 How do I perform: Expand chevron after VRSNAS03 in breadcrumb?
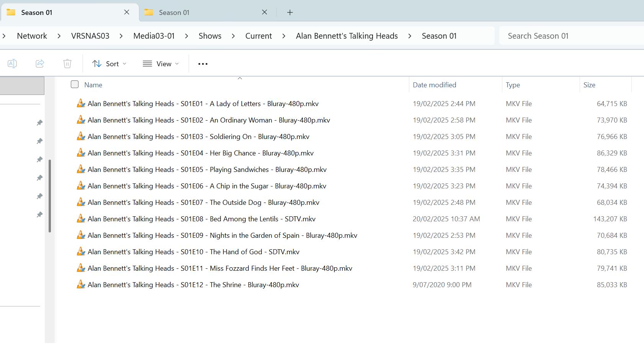121,36
